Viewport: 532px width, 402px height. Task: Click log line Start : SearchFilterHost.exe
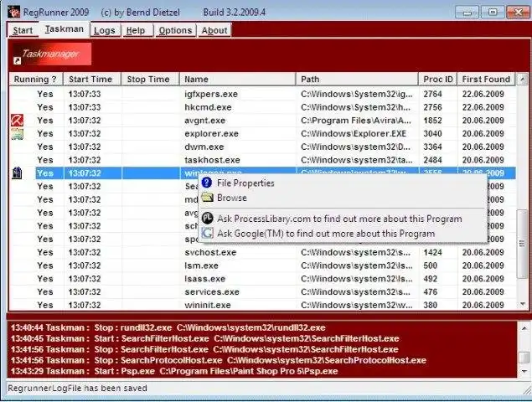[204, 338]
